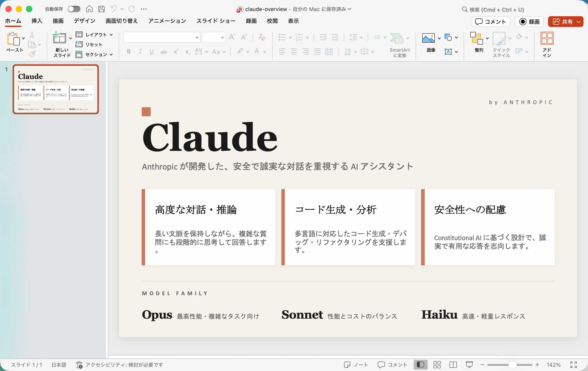The height and width of the screenshot is (371, 588).
Task: Toggle bold formatting
Action: coord(129,51)
